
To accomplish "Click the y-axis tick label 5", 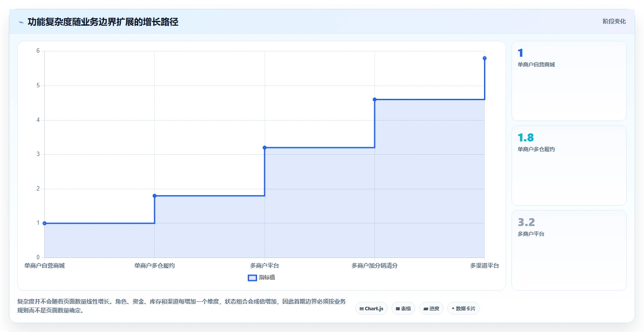I will pos(38,86).
